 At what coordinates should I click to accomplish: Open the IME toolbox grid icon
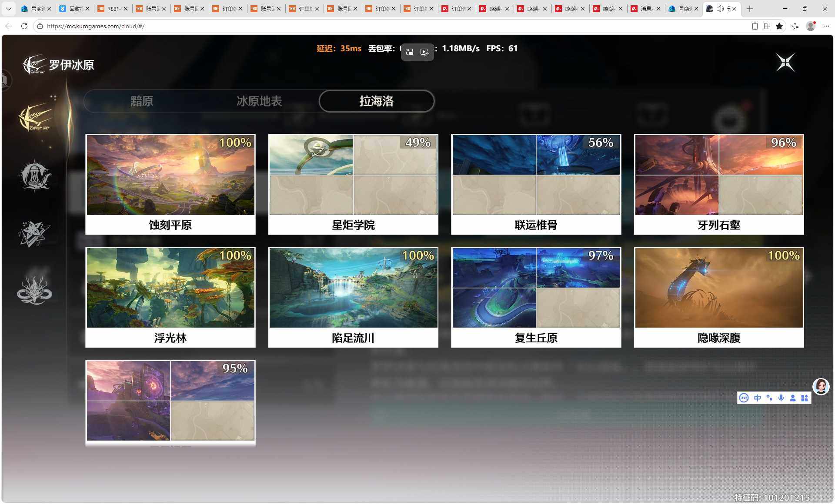pos(805,398)
